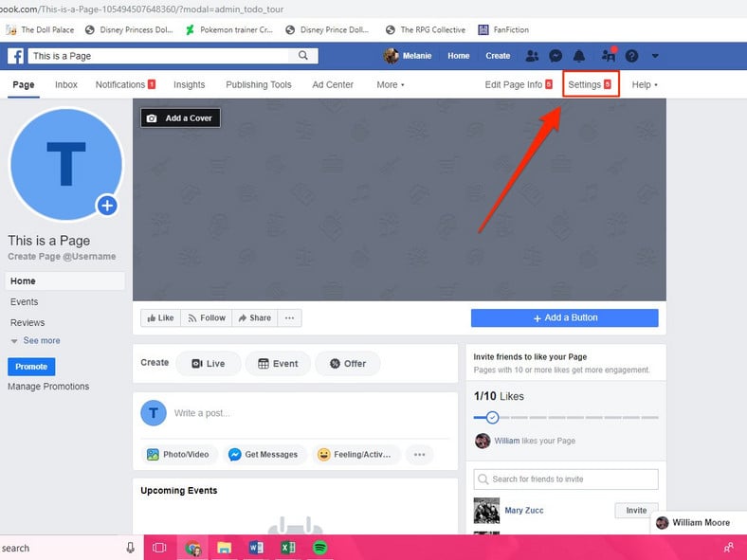Click the Facebook search input field
Image resolution: width=747 pixels, height=560 pixels.
click(158, 56)
